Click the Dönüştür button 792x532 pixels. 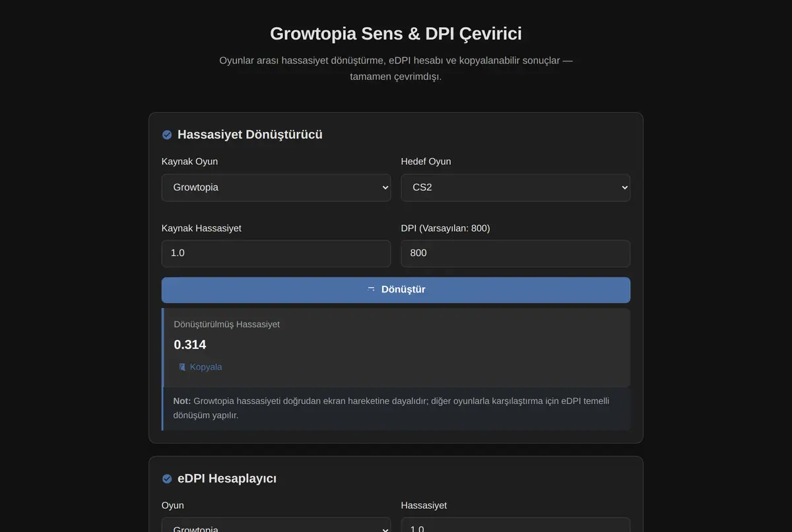(396, 290)
